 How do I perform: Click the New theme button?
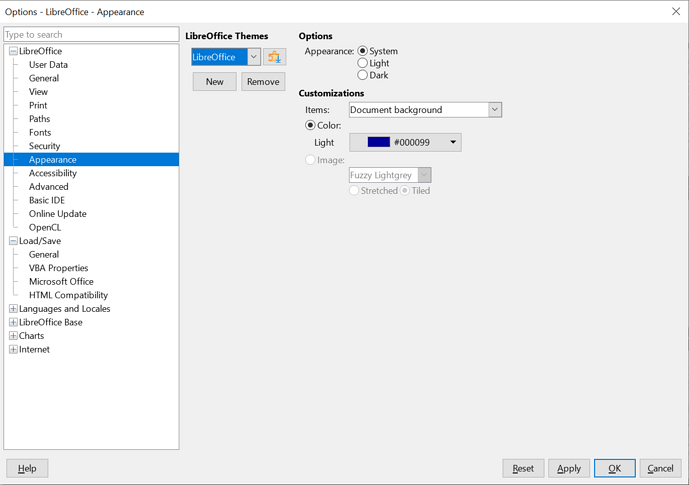[x=214, y=82]
